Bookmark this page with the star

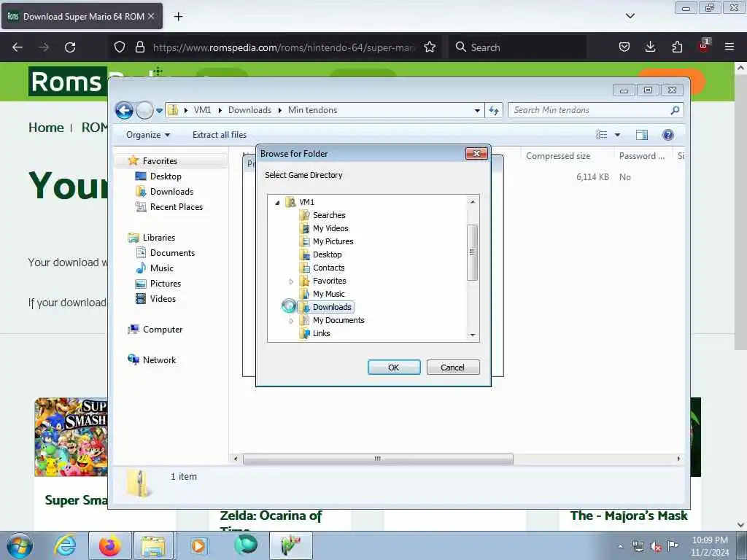(x=430, y=47)
